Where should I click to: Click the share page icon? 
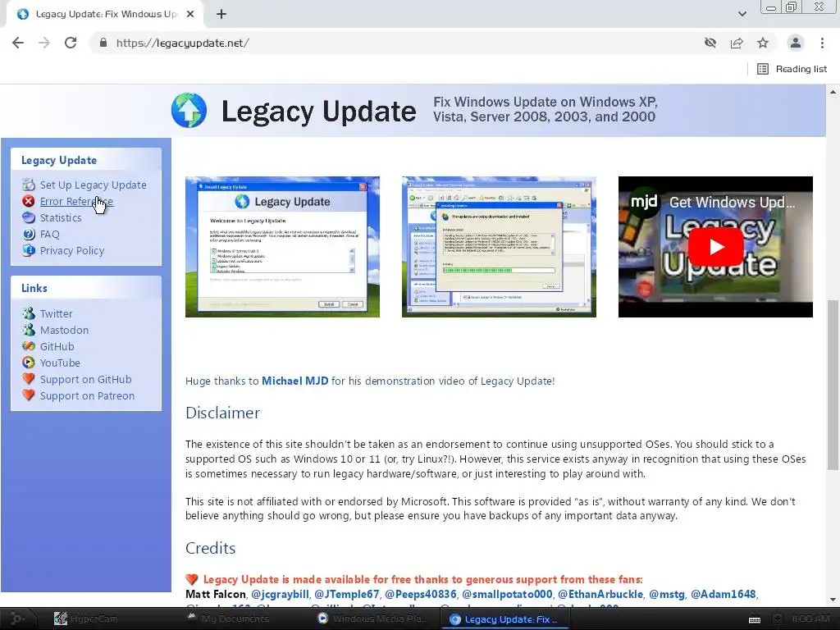point(737,43)
